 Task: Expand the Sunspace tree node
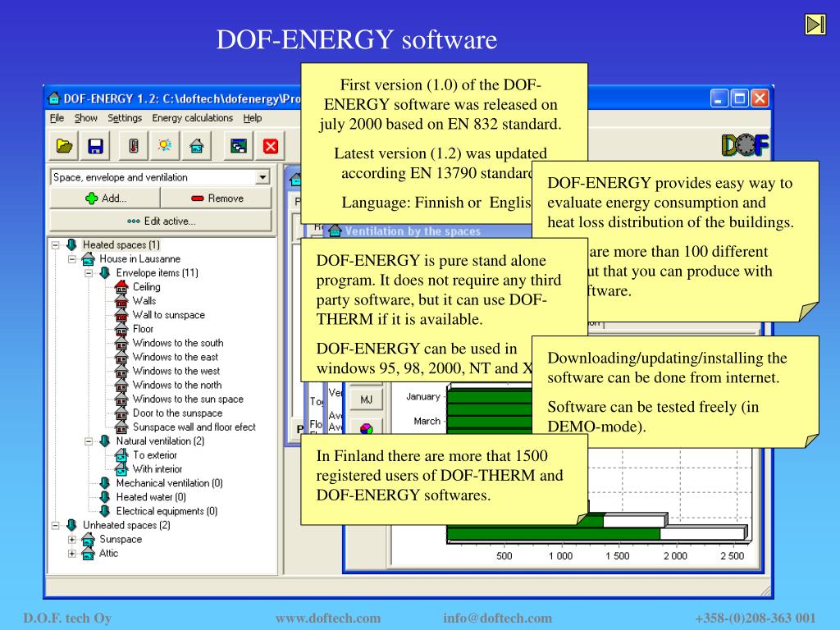tap(72, 540)
